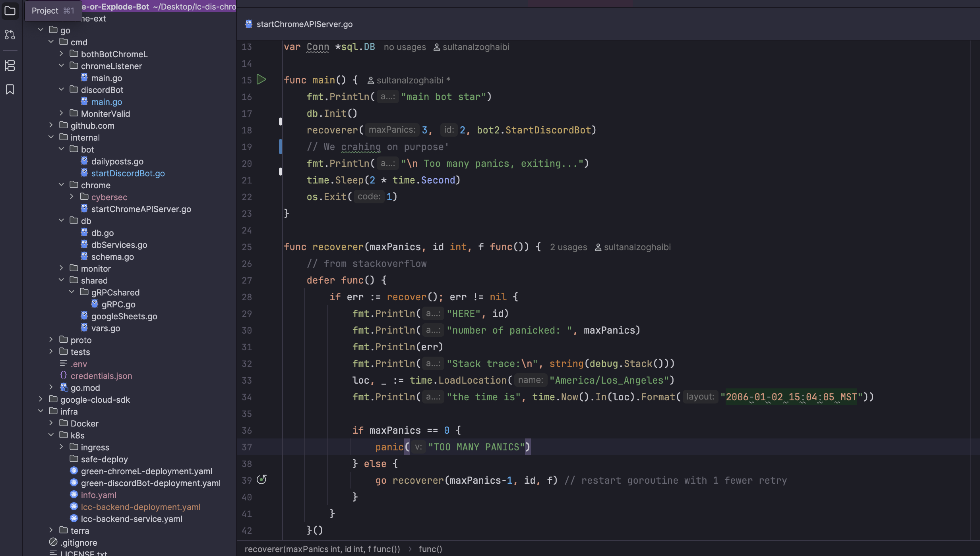Expand the ingress folder

pyautogui.click(x=61, y=447)
